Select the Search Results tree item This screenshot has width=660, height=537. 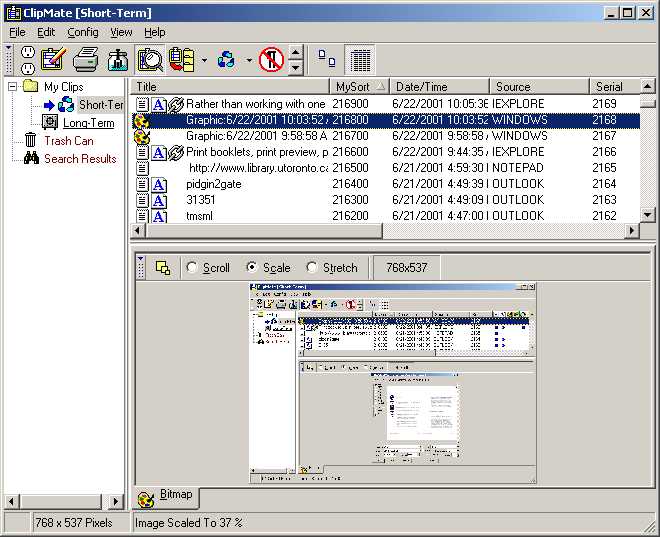(80, 159)
